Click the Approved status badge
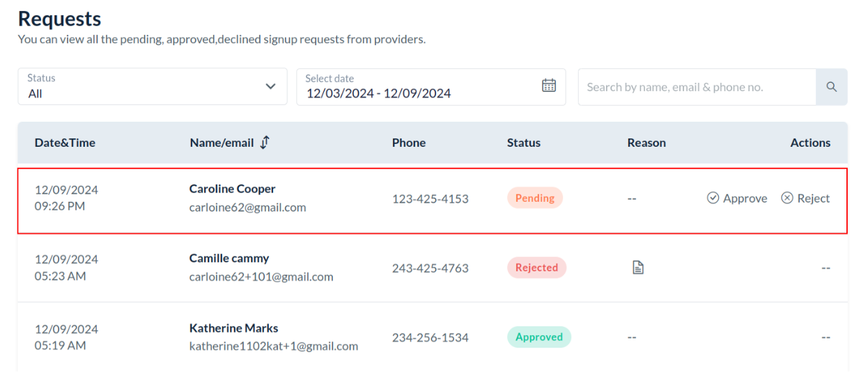Viewport: 868px width, 390px height. (x=538, y=337)
